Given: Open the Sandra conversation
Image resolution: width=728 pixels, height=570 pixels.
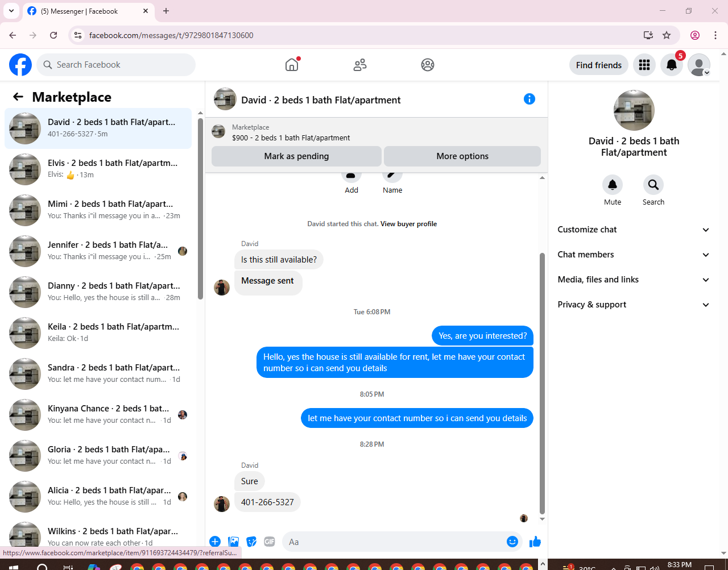Looking at the screenshot, I should click(x=98, y=373).
